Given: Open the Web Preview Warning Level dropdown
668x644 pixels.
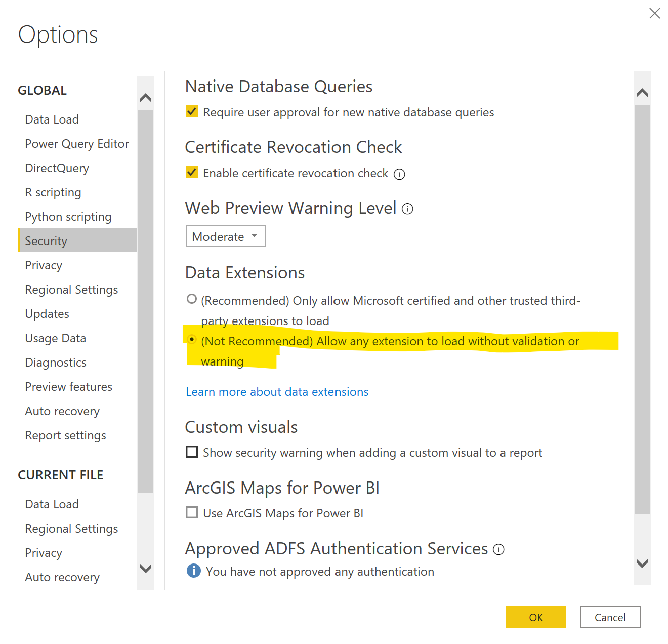Looking at the screenshot, I should [225, 236].
